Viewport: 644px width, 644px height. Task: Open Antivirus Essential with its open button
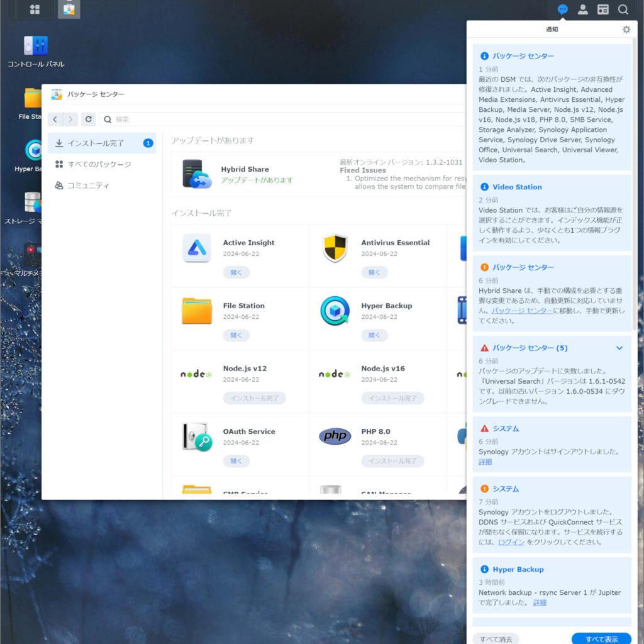(375, 273)
